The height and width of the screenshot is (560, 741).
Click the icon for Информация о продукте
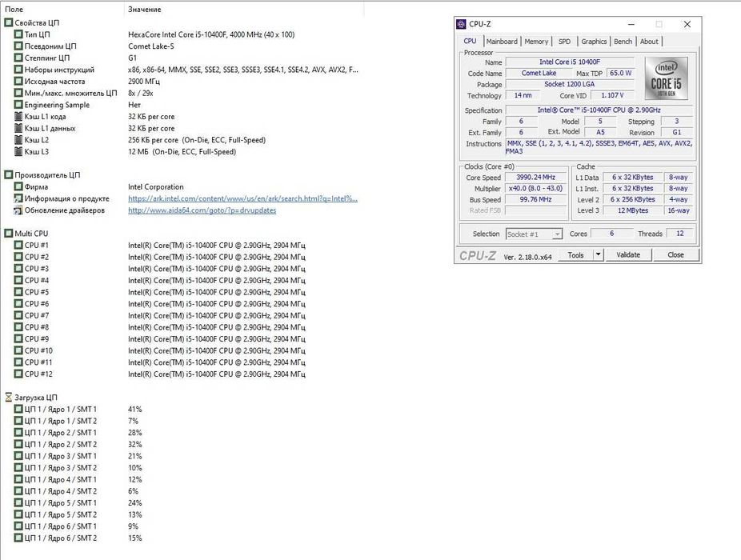(x=18, y=198)
